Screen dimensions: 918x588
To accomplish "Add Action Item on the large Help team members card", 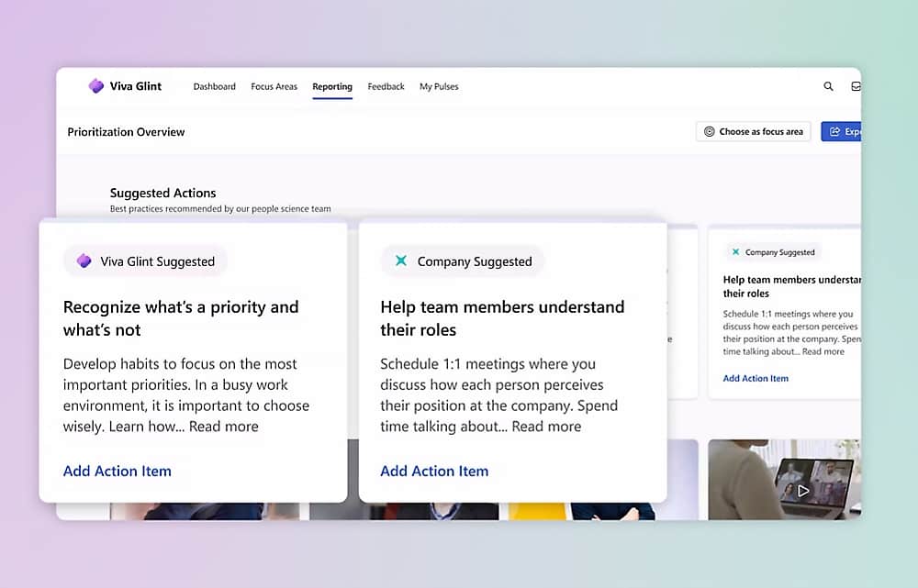I will [434, 472].
